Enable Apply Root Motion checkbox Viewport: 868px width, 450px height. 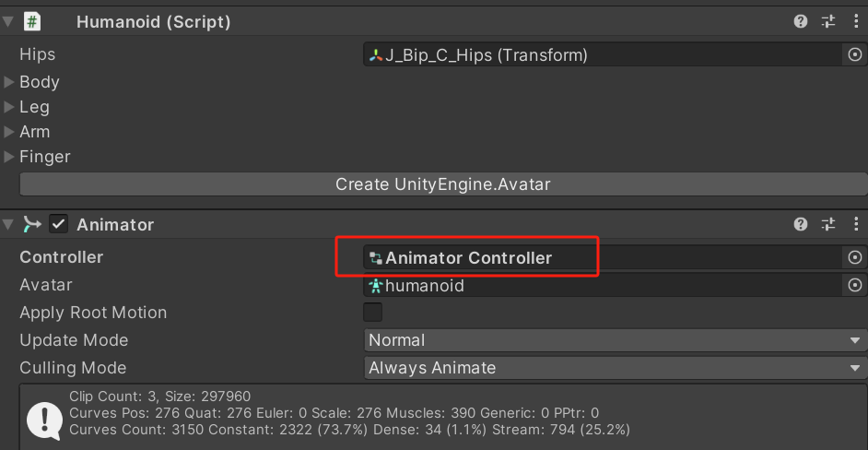coord(372,312)
